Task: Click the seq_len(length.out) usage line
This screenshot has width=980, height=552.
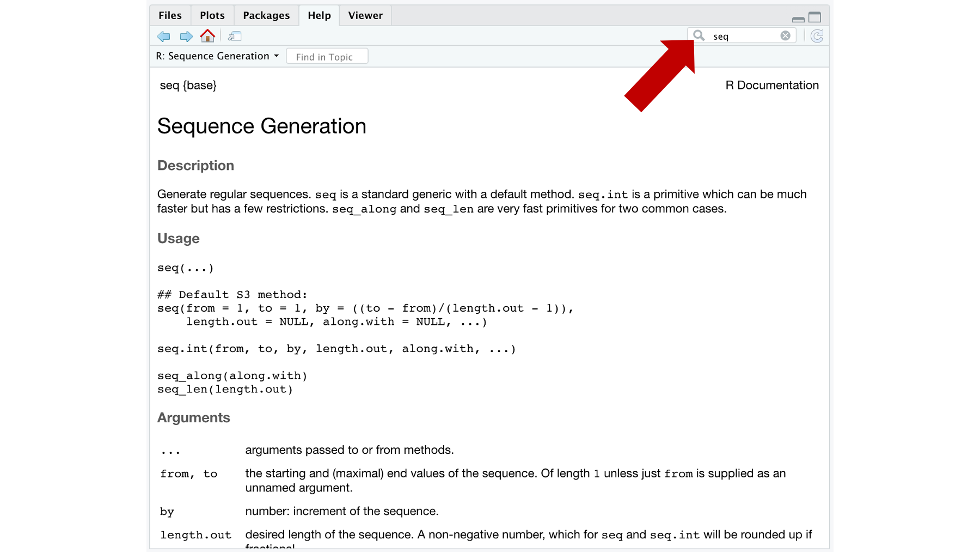Action: 225,390
